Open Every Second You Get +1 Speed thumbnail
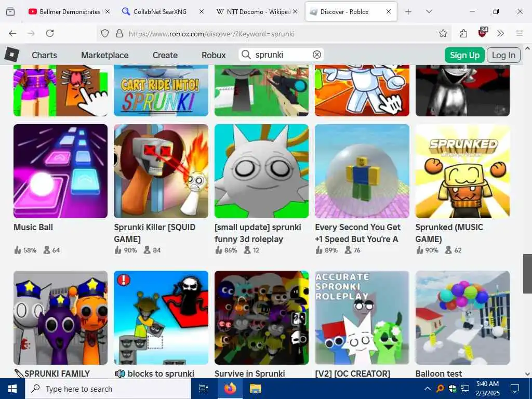532x399 pixels. [362, 171]
